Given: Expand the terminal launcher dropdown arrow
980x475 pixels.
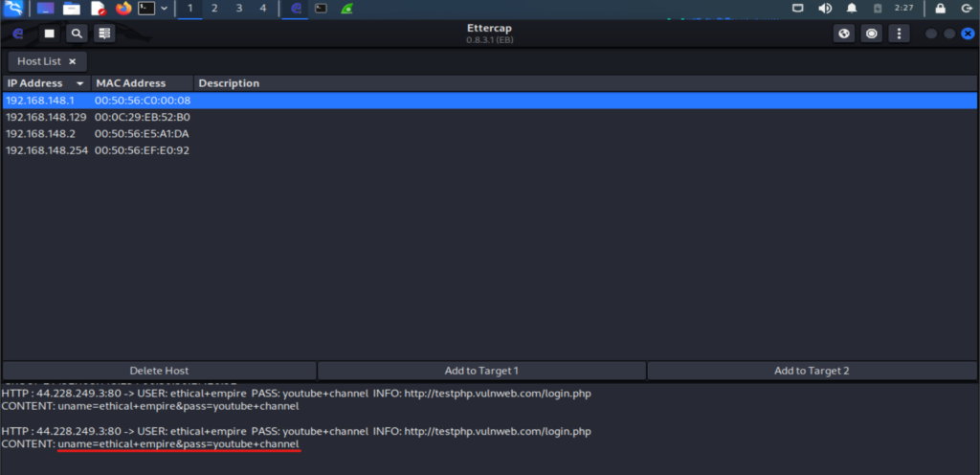Looking at the screenshot, I should coord(165,9).
